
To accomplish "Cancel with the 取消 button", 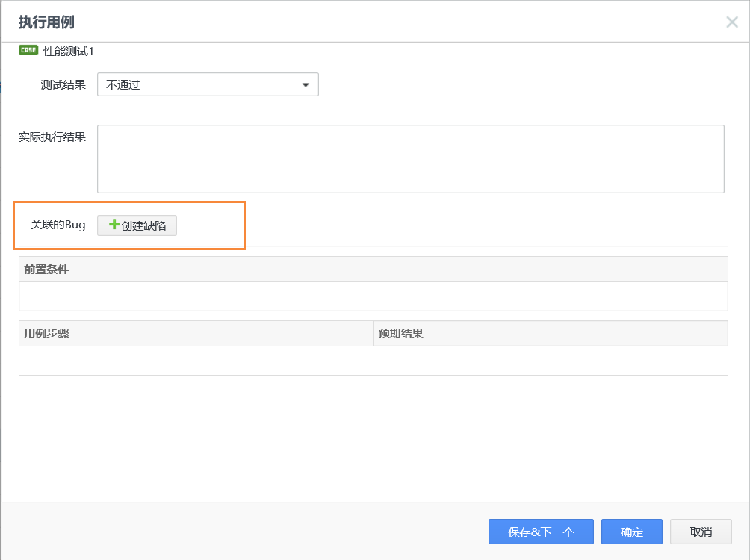I will click(701, 532).
